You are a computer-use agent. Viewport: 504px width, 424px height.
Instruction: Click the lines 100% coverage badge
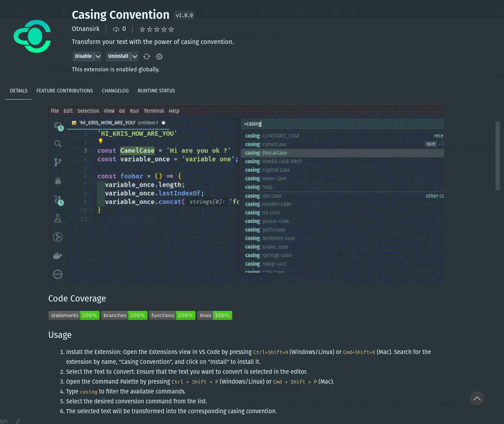coord(215,315)
